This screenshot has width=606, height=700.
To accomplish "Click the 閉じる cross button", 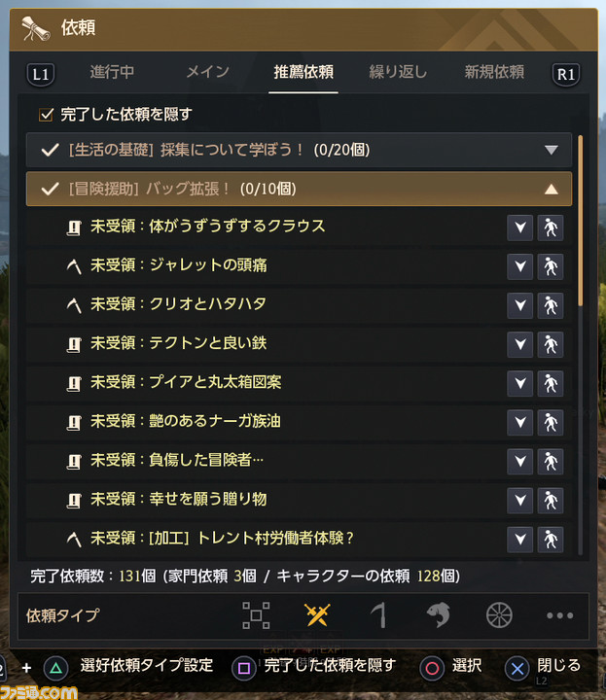I will click(x=517, y=668).
